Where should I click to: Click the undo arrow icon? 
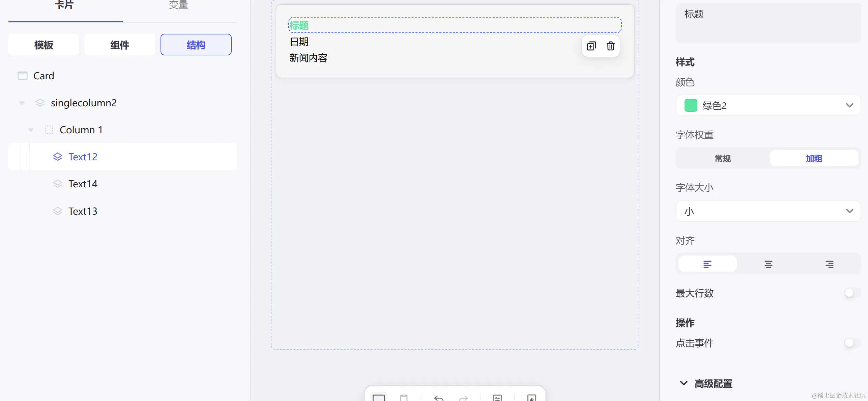[x=438, y=398]
